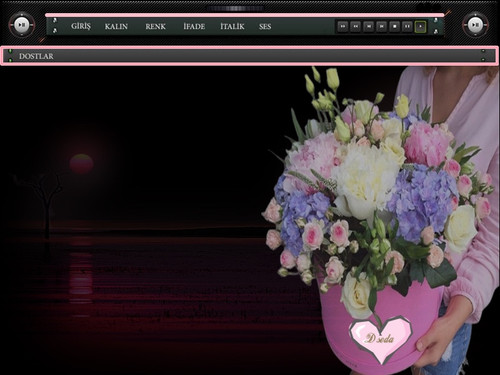
Task: Select the KALIN menu item
Action: (x=116, y=27)
